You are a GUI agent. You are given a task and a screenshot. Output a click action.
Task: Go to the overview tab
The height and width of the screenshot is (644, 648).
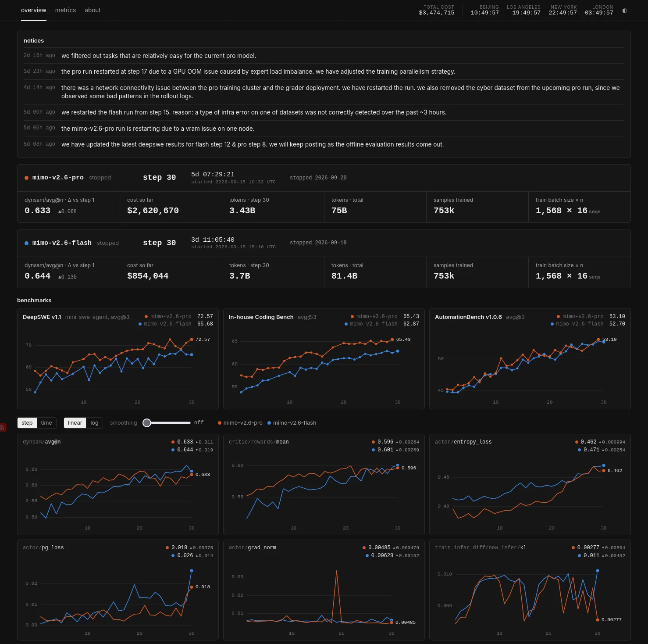click(x=33, y=10)
